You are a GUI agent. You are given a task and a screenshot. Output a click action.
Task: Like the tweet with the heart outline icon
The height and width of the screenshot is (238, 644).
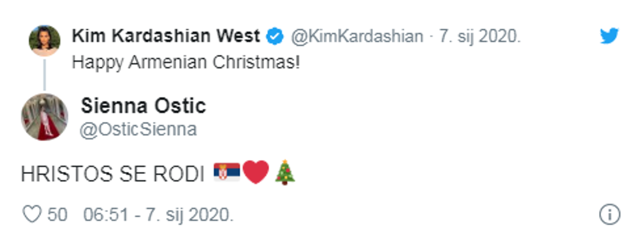click(x=32, y=214)
